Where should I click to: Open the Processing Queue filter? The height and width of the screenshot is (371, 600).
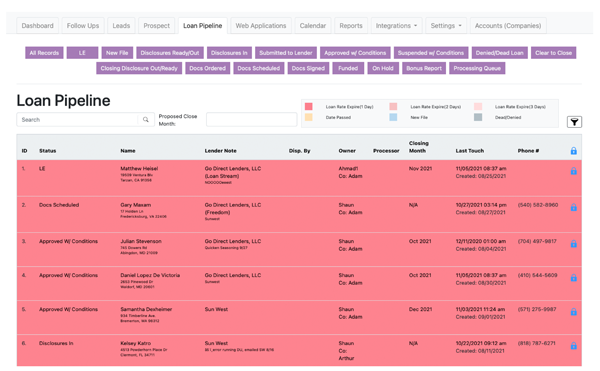[477, 68]
